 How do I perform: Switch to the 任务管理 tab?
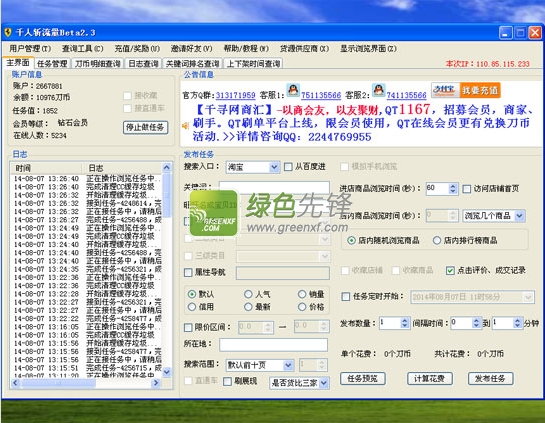coord(52,64)
